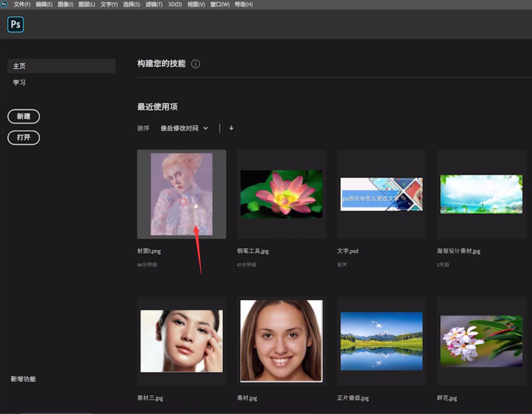Open the 封面1.png thumbnail
Viewport: 532px width, 414px height.
pyautogui.click(x=182, y=194)
